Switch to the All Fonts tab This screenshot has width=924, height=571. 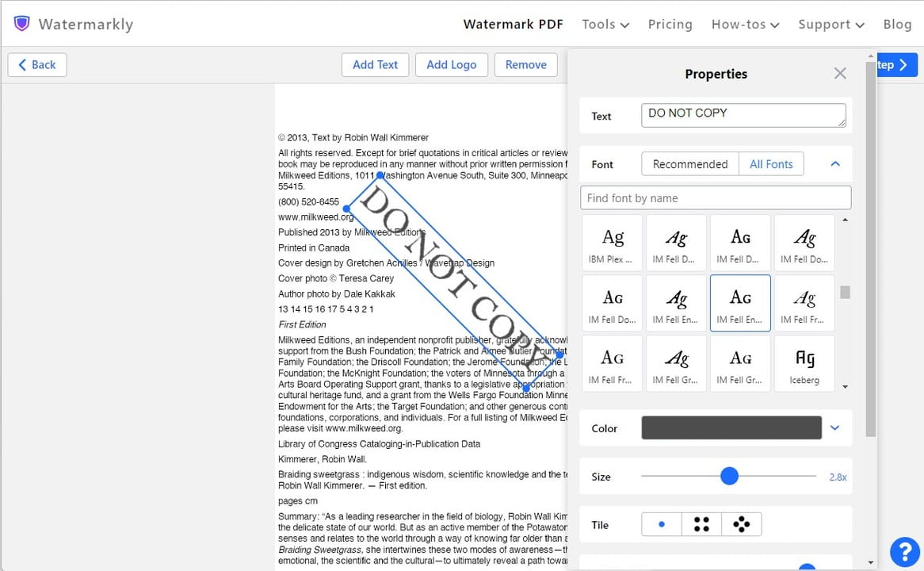click(x=771, y=164)
